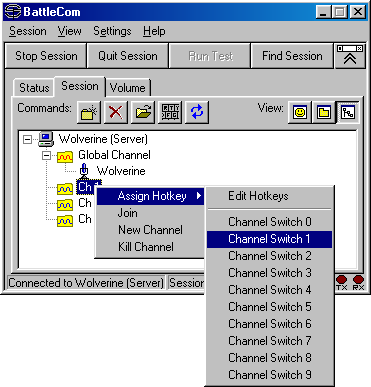Switch to the Volume tab
The image size is (371, 387).
(x=128, y=88)
